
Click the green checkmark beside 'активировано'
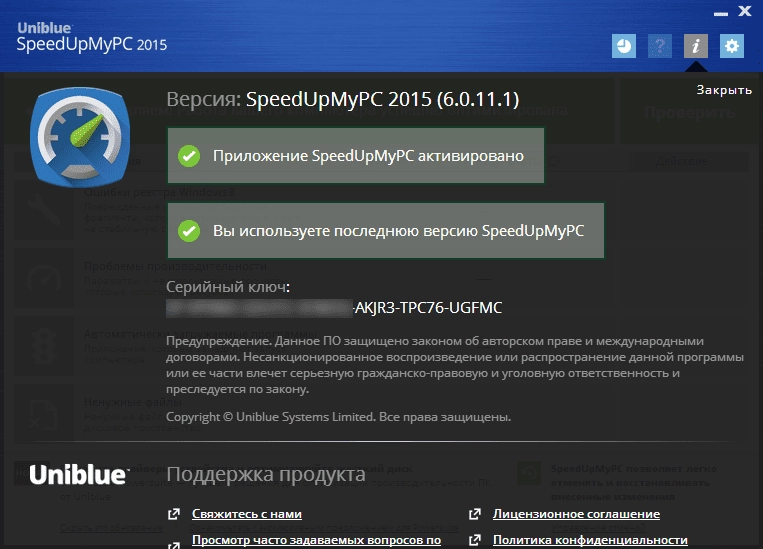click(189, 156)
